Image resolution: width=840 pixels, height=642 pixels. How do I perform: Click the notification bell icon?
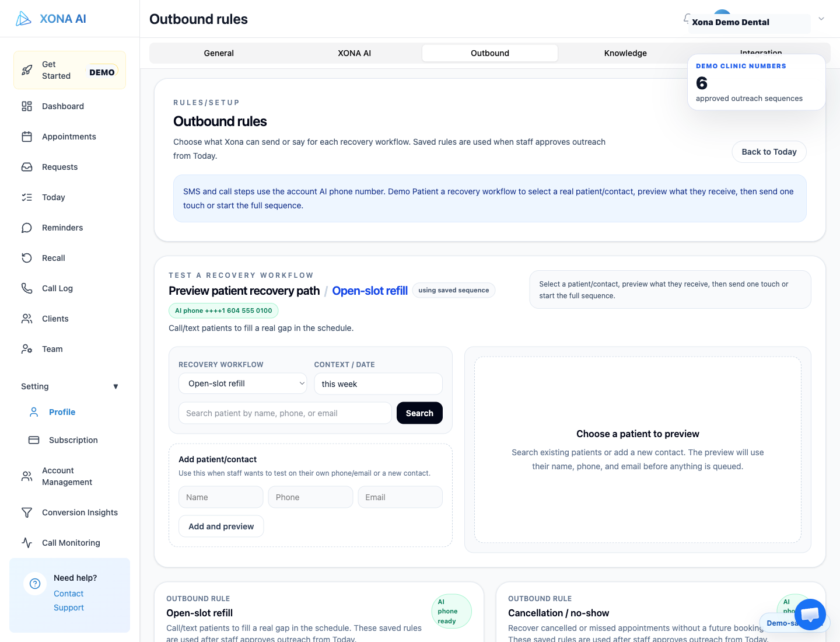(687, 19)
